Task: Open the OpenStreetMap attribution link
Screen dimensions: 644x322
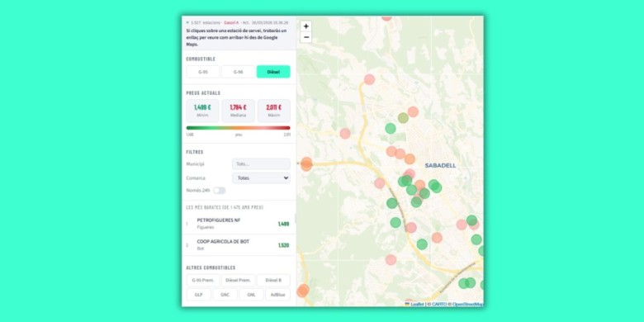Action: [x=468, y=304]
